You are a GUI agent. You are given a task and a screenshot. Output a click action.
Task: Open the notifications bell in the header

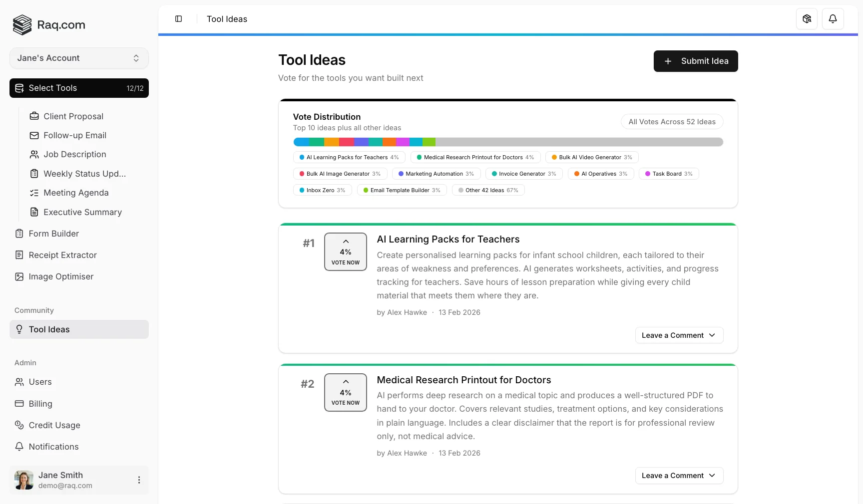833,19
